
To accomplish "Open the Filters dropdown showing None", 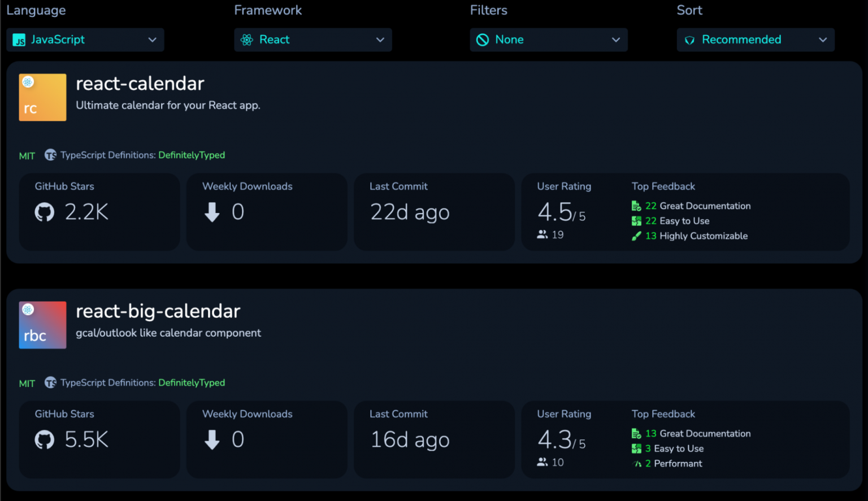I will [549, 40].
